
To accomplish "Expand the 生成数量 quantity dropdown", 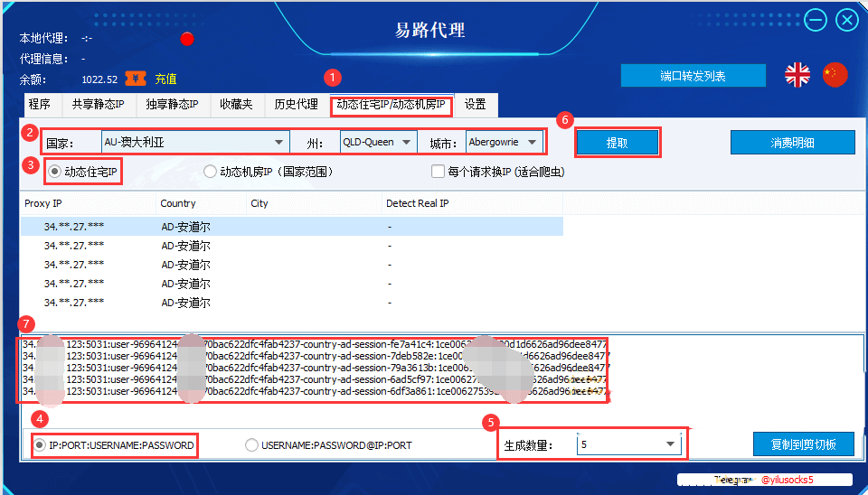I will click(x=629, y=444).
